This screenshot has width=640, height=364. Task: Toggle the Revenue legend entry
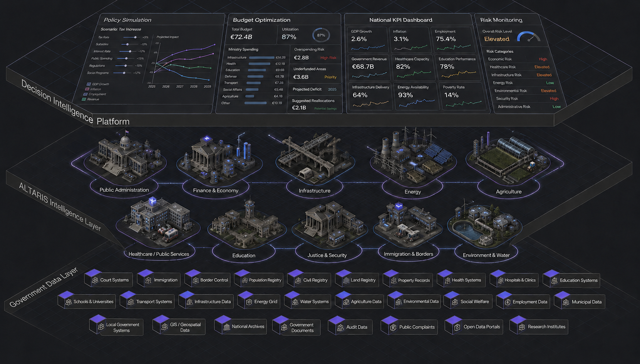tap(90, 99)
